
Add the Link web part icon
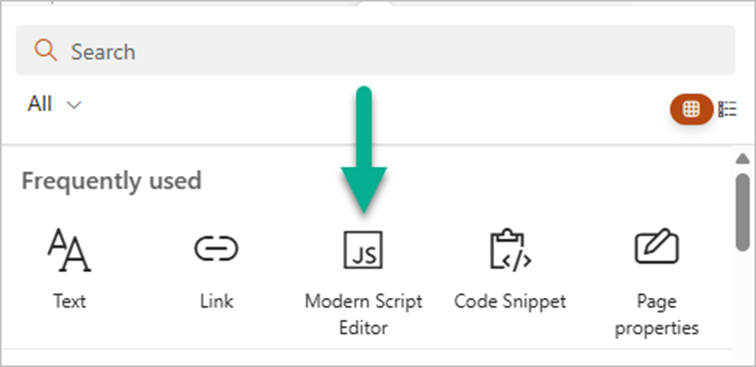coord(216,249)
